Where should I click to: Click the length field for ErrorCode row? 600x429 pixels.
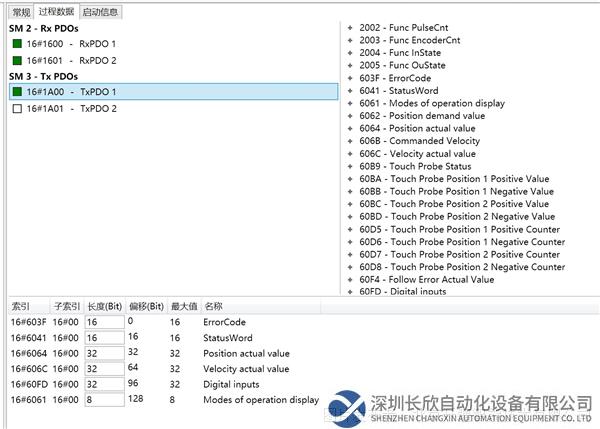point(103,323)
